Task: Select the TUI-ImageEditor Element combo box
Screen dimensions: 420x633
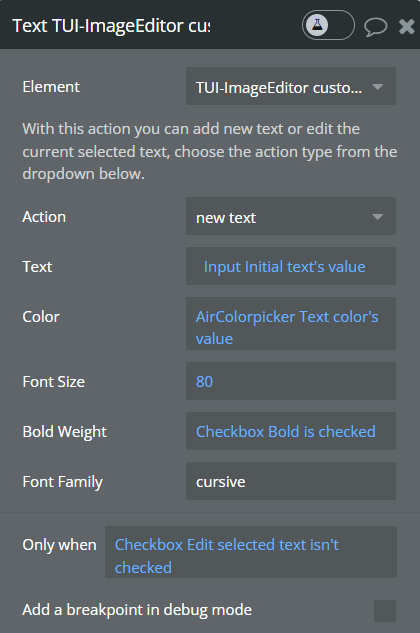Action: point(291,86)
